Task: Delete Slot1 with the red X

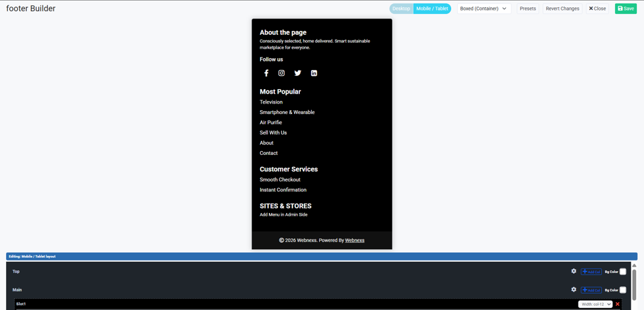Action: (618, 304)
